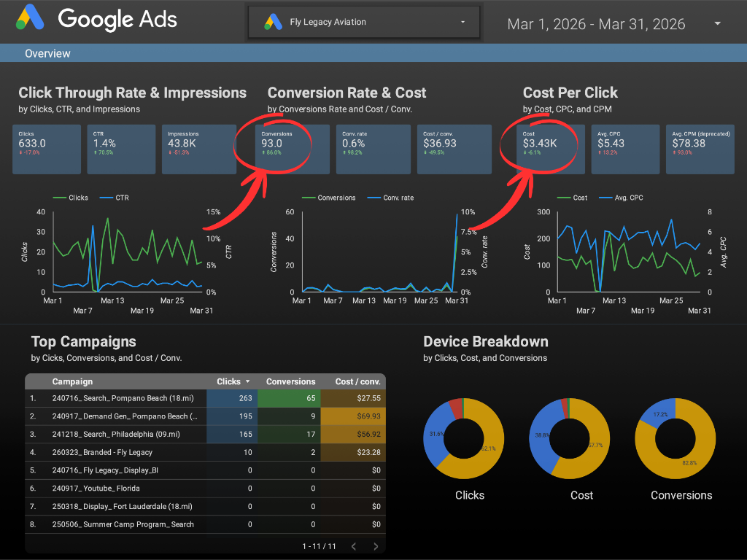Go to previous page of campaigns table
This screenshot has width=747, height=560.
pos(354,546)
